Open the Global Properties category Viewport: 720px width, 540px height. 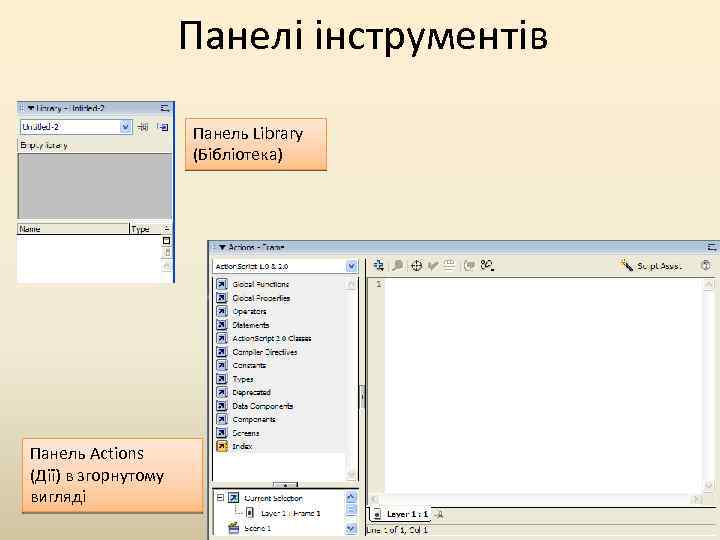(261, 298)
